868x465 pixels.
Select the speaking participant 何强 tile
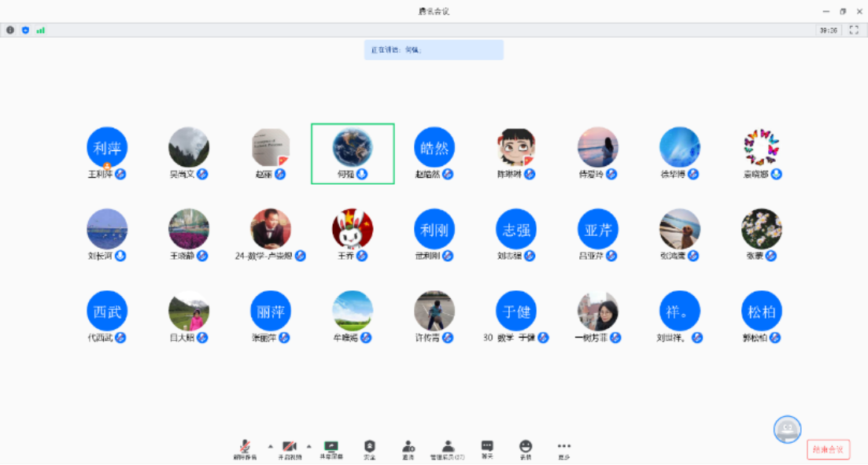pos(353,153)
